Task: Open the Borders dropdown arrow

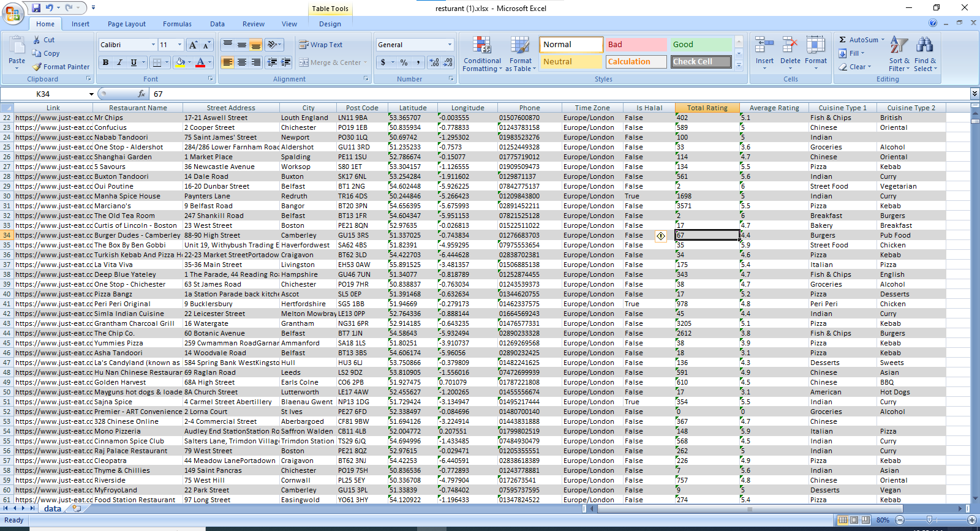Action: pos(167,62)
